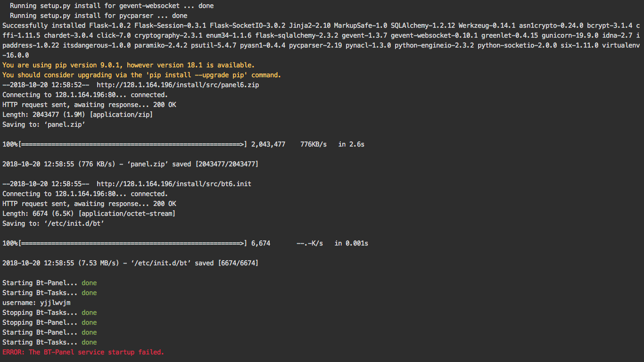Click 'Saving to: panel.zip' line

[x=44, y=124]
